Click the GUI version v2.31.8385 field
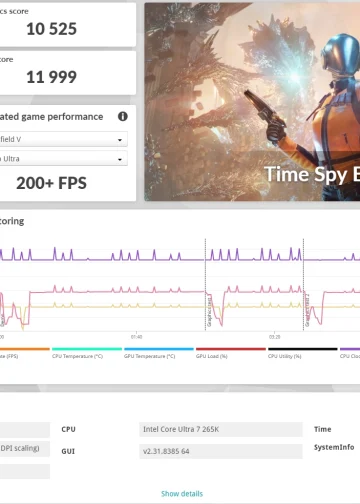360x504 pixels. [221, 451]
